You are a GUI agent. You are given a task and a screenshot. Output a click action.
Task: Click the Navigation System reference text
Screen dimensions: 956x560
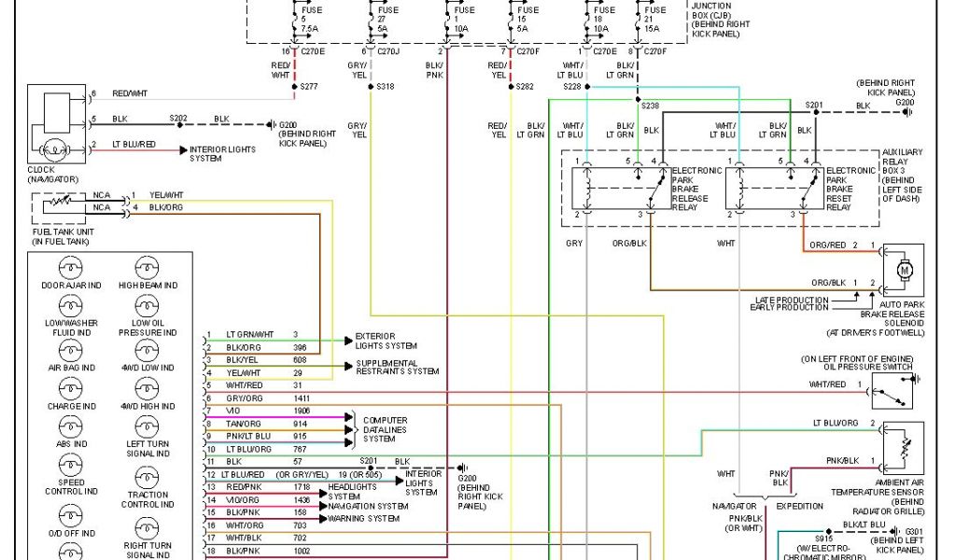[368, 506]
